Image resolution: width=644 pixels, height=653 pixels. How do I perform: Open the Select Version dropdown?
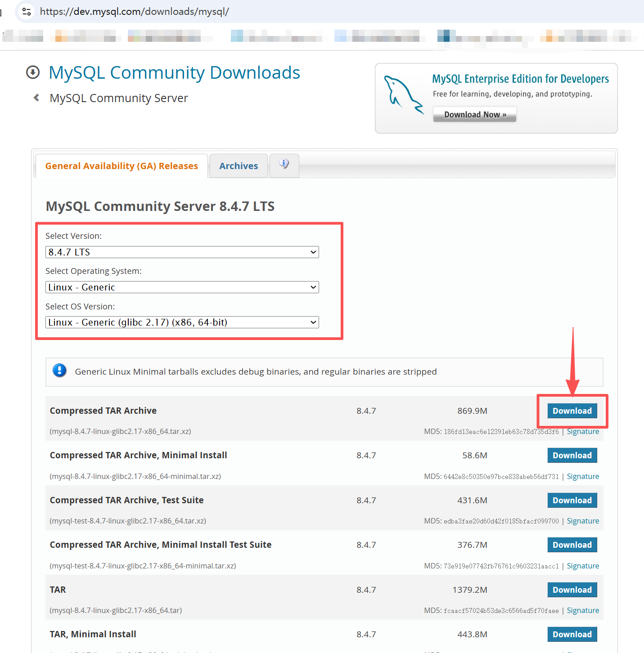(182, 252)
